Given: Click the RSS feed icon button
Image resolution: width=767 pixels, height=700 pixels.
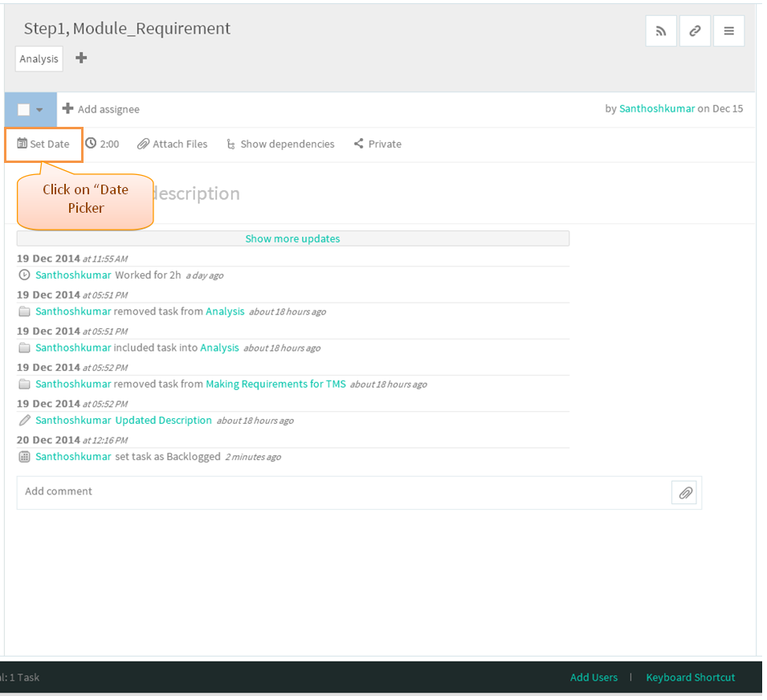Looking at the screenshot, I should [x=661, y=31].
